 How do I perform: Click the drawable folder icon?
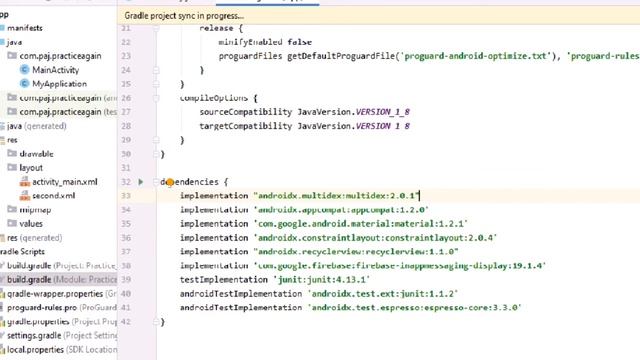coord(12,153)
